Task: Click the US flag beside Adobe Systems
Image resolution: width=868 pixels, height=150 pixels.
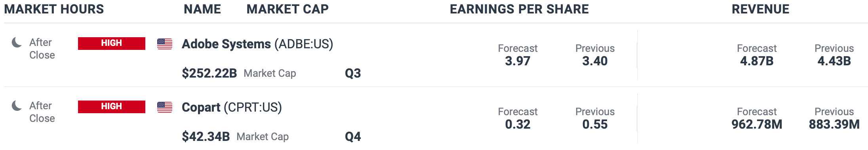Action: pyautogui.click(x=165, y=44)
